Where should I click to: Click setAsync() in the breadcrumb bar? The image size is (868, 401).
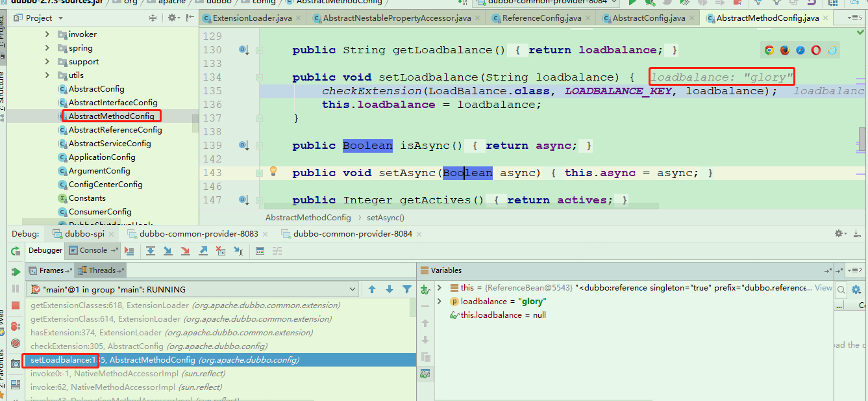click(385, 218)
